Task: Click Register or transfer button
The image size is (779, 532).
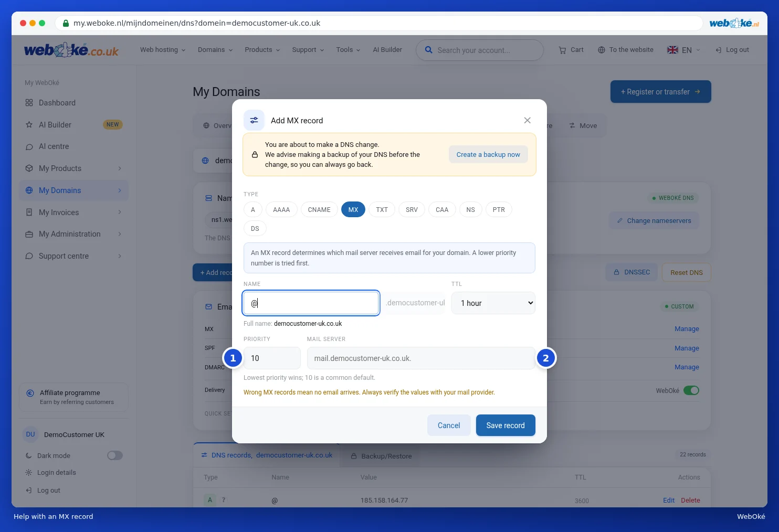Action: (x=661, y=92)
